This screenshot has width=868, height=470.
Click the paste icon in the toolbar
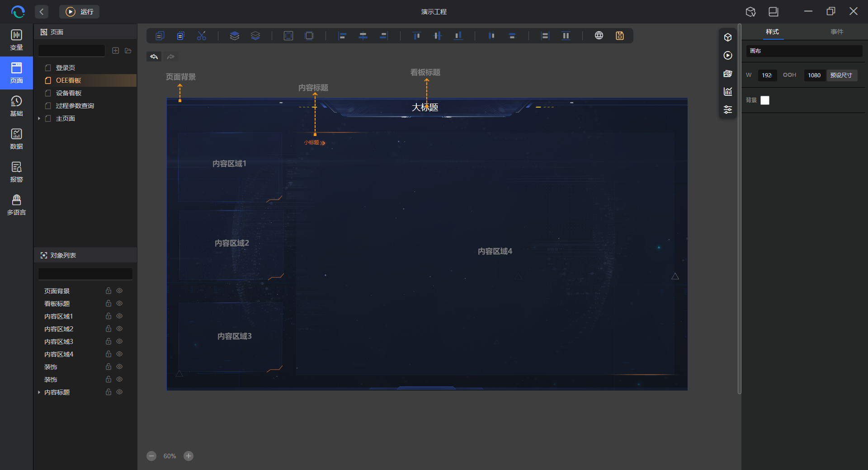pos(181,36)
